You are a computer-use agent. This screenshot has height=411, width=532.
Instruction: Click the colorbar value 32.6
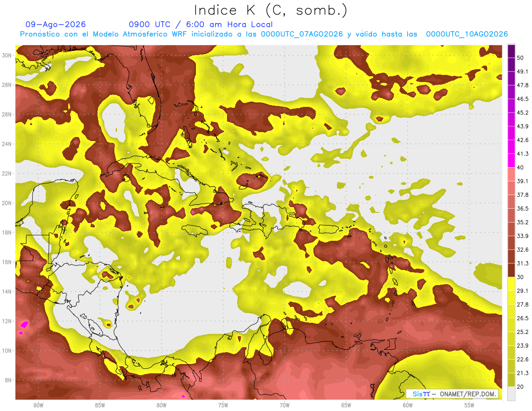(x=523, y=250)
